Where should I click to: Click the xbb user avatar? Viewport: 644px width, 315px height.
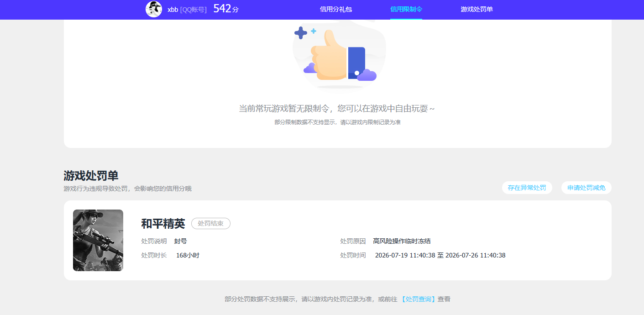pos(154,9)
